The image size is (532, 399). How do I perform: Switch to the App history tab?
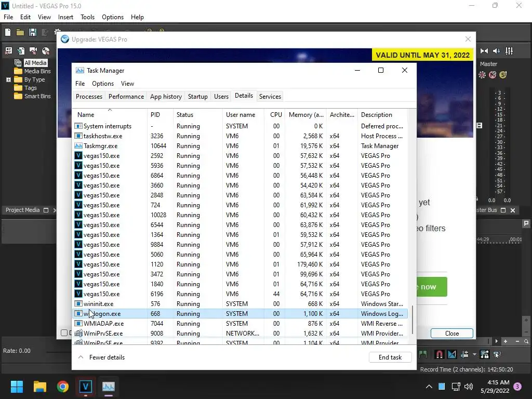pos(166,96)
